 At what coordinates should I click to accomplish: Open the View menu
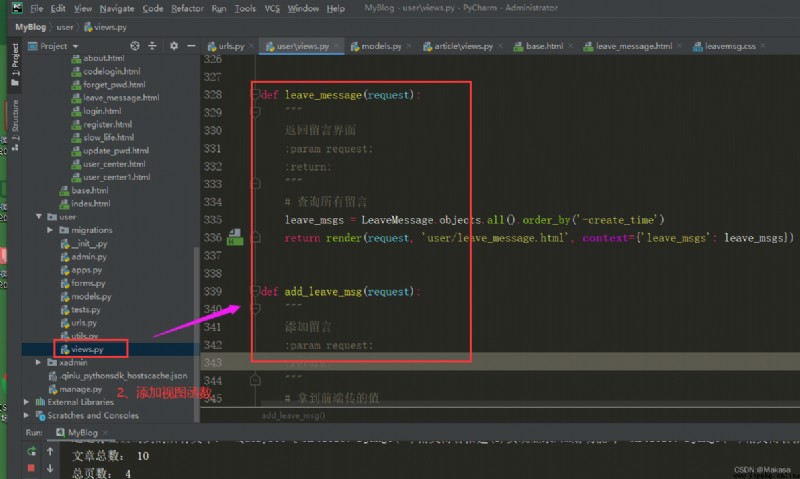[x=83, y=8]
